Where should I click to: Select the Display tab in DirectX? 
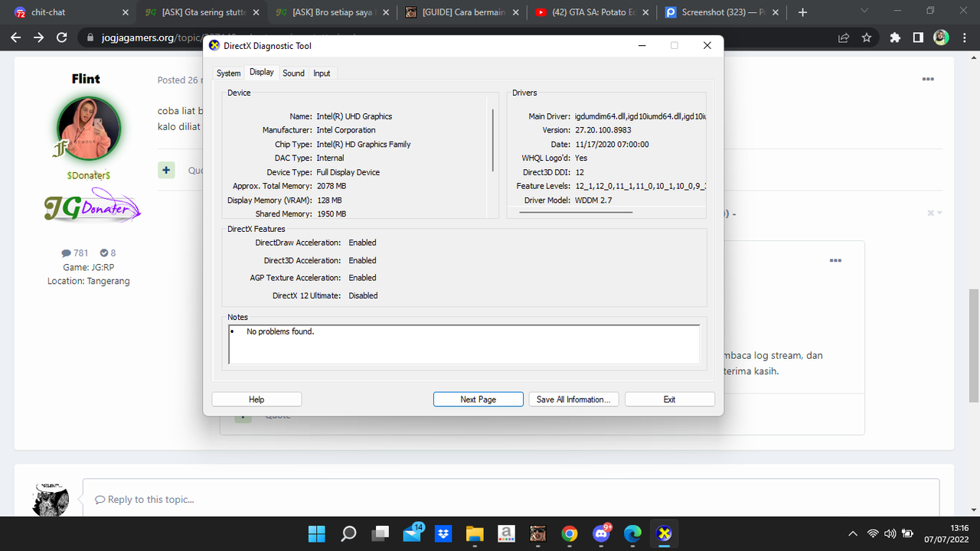[261, 72]
